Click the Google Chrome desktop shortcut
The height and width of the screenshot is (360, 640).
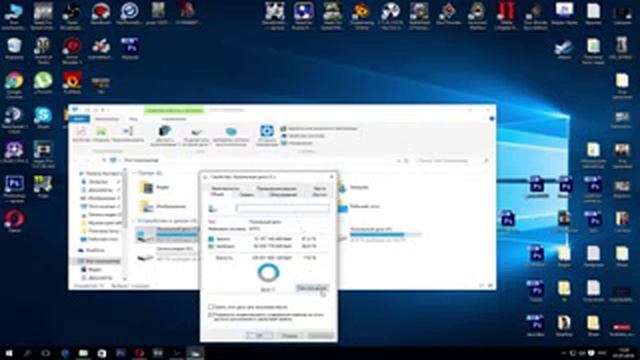pyautogui.click(x=14, y=85)
